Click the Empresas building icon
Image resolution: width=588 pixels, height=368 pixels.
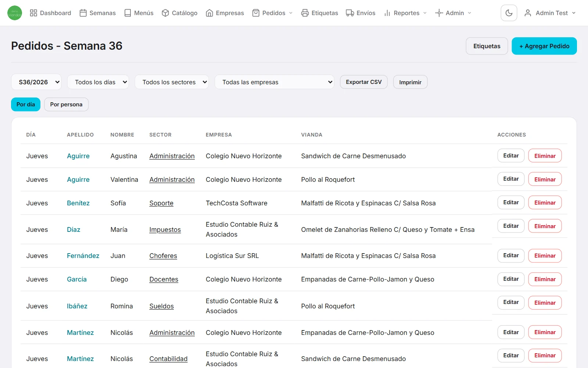(209, 13)
